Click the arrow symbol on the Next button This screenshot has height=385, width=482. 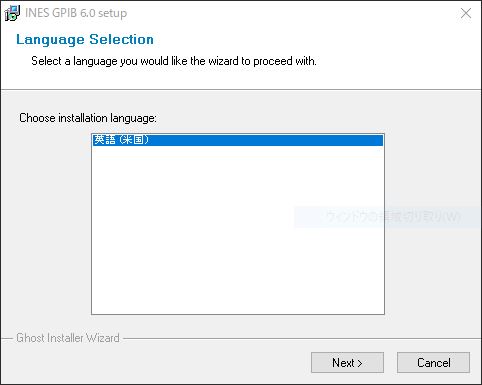pyautogui.click(x=360, y=363)
